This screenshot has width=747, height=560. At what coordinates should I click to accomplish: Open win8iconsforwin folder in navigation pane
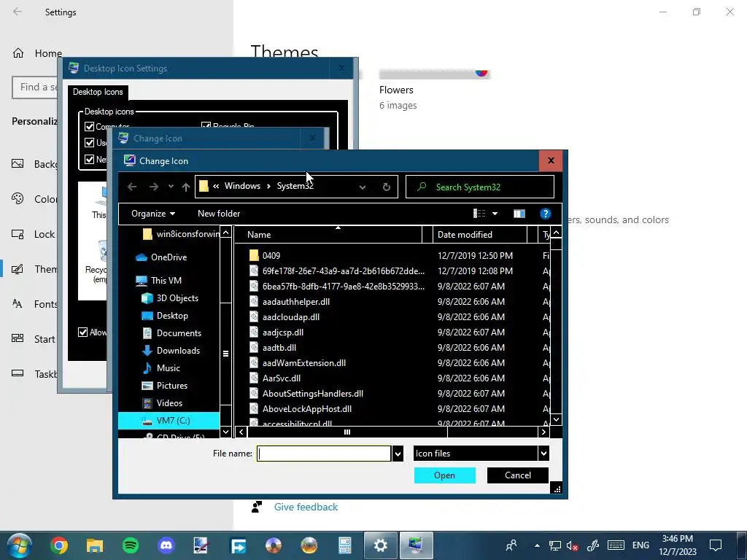coord(188,234)
